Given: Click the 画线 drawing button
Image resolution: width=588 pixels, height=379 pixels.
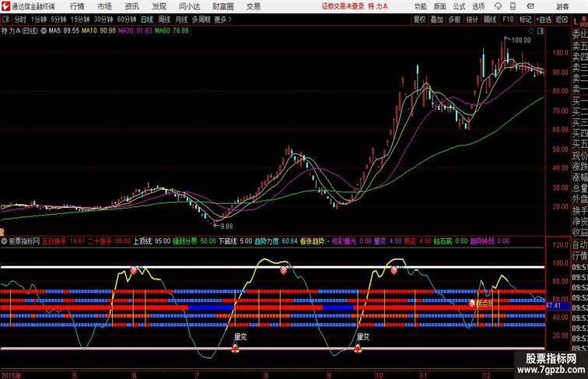Looking at the screenshot, I should point(490,19).
